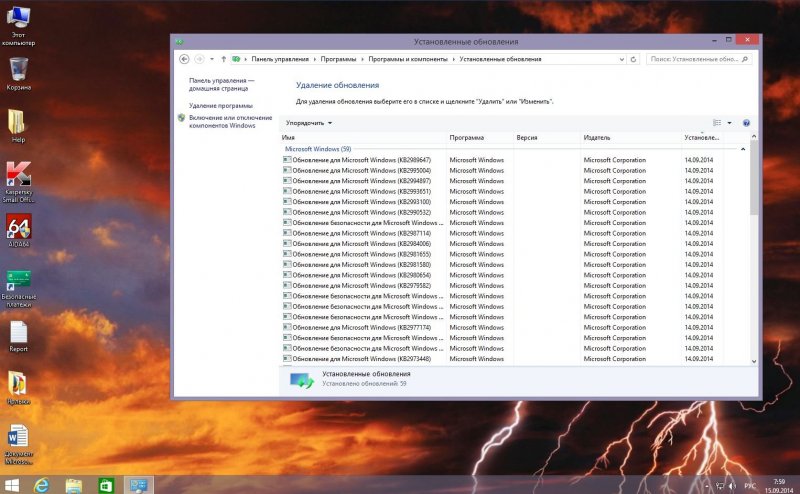This screenshot has height=494, width=800.
Task: Click the change view icon in toolbar
Action: 717,123
